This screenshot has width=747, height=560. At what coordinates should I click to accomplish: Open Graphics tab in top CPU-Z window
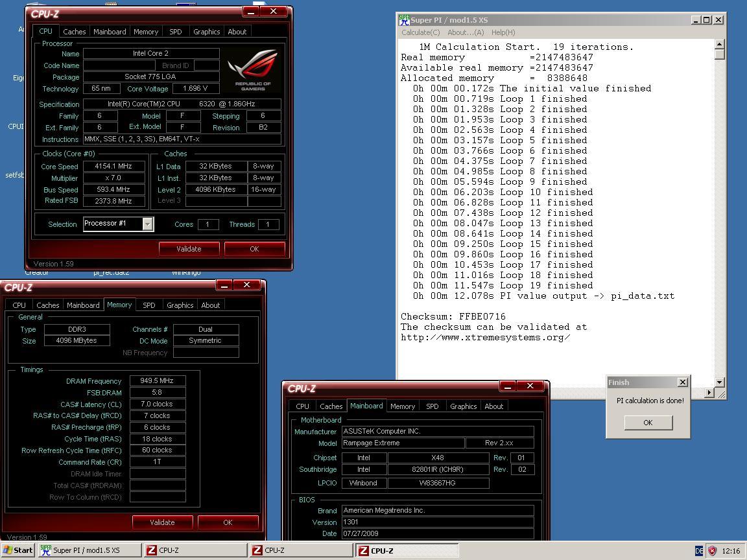(206, 32)
